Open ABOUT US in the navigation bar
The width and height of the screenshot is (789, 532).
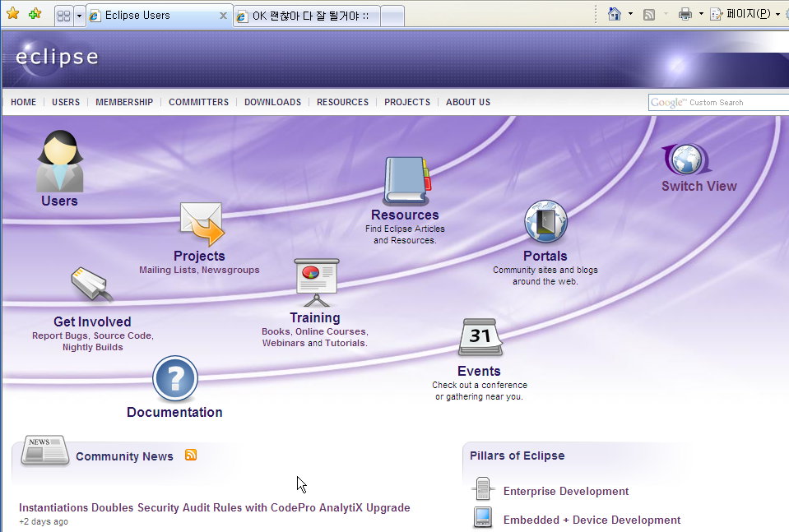pyautogui.click(x=468, y=102)
